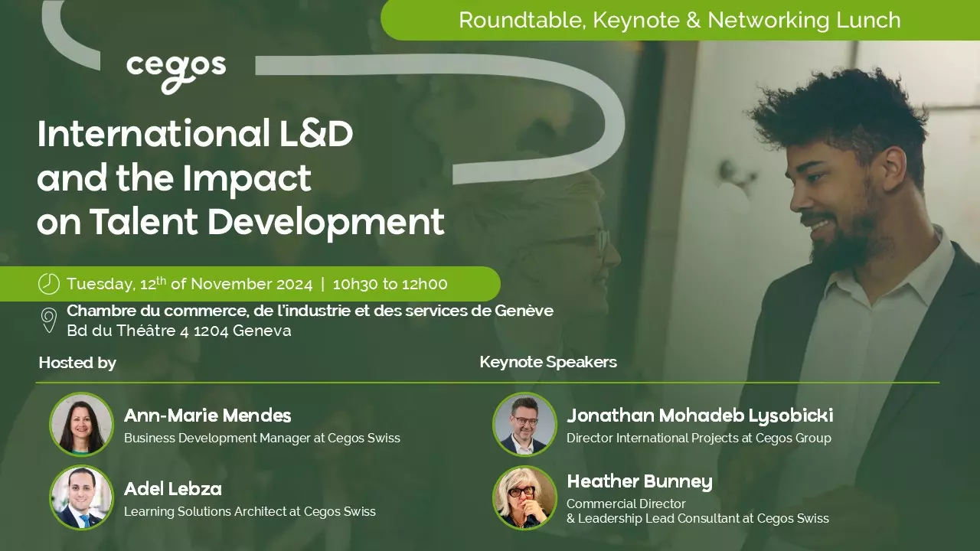
Task: Click the Cegos logo
Action: tap(176, 72)
